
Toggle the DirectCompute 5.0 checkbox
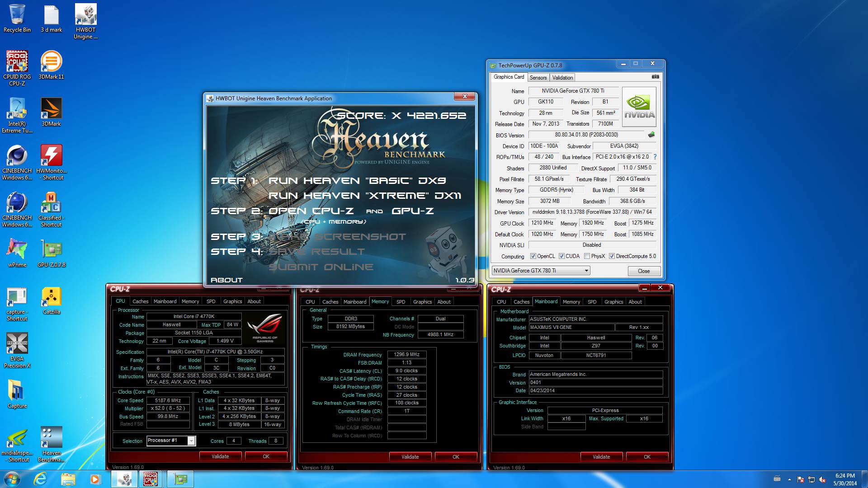[x=612, y=256]
